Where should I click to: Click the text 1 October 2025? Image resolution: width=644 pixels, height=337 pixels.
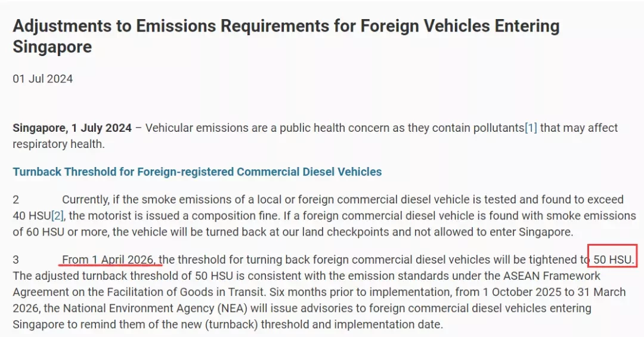tap(522, 292)
